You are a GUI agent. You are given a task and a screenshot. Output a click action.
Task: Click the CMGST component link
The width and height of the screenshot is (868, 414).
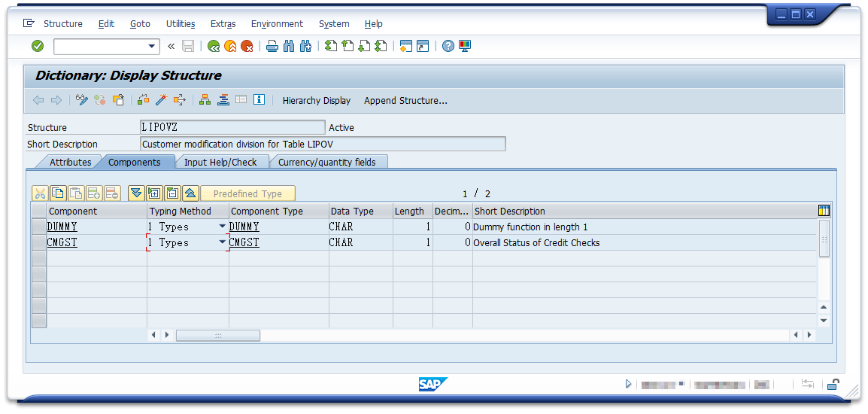[x=62, y=242]
